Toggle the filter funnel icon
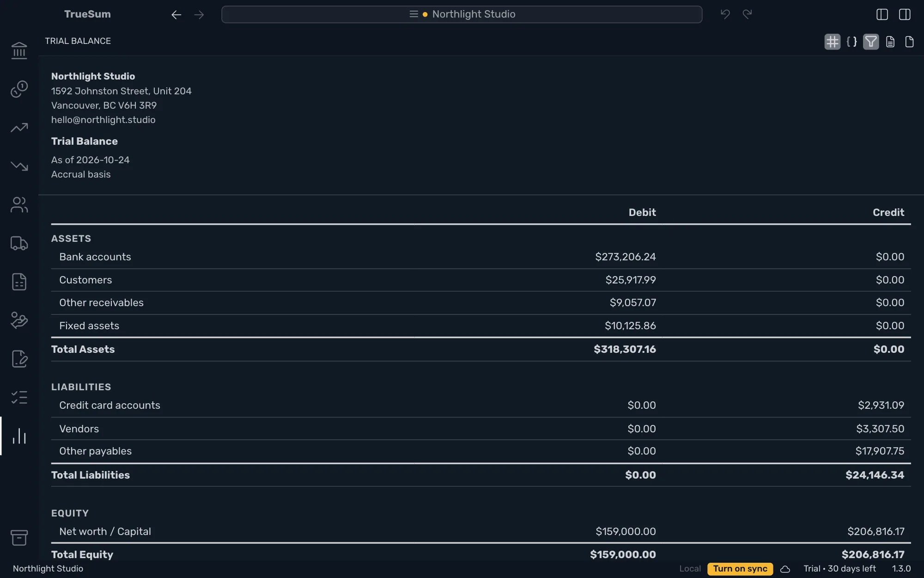 (x=871, y=42)
